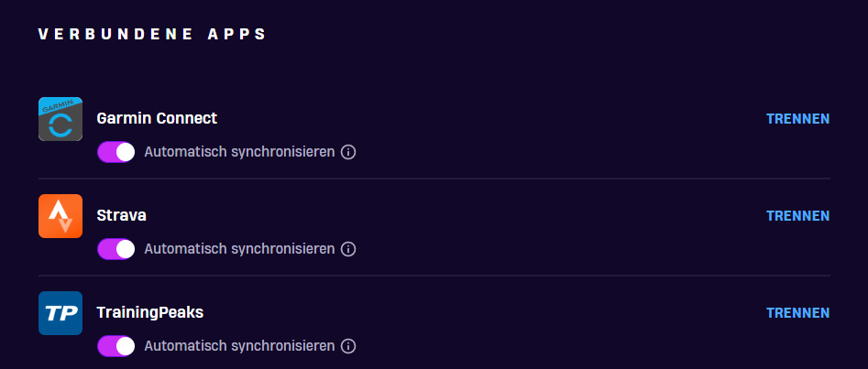Viewport: 868px width, 369px height.
Task: Click the Garmin Connect app icon
Action: point(60,119)
